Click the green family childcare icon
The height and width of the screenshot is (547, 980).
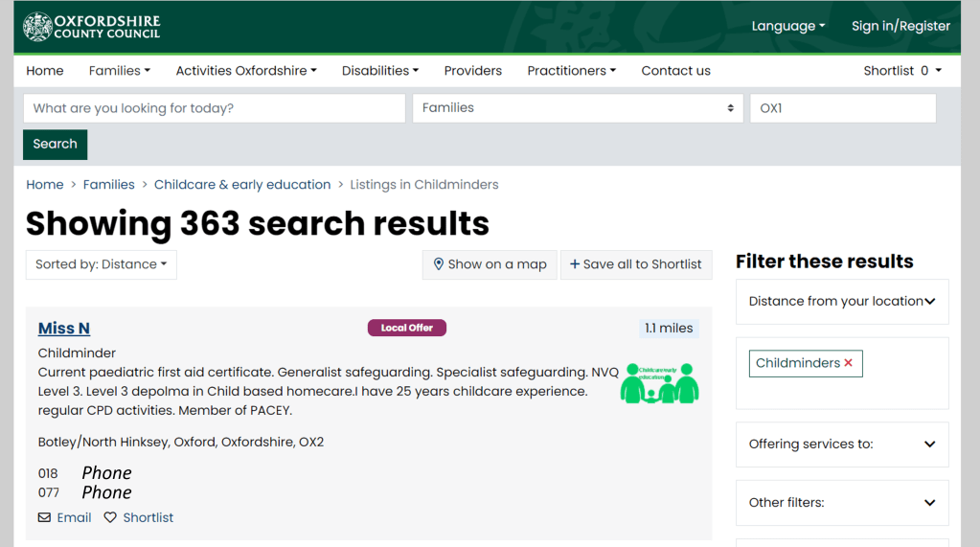coord(659,382)
